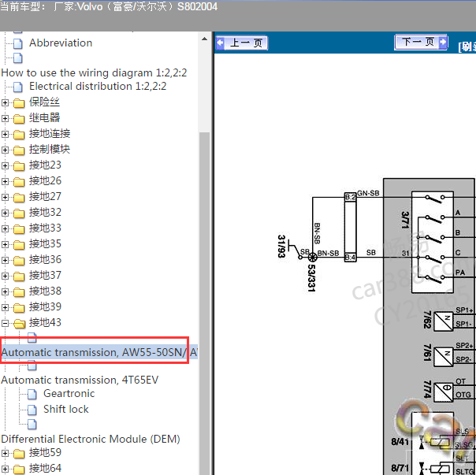Expand the 接地64 folder
This screenshot has width=476, height=475.
5,469
